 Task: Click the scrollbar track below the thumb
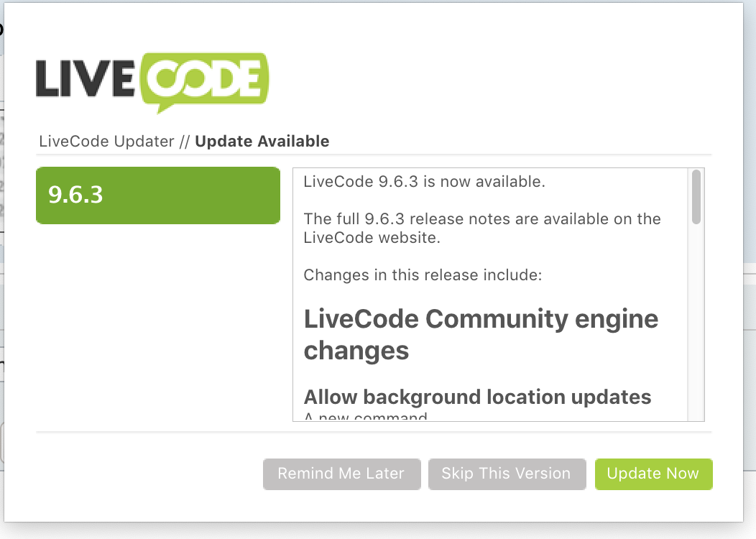click(x=696, y=323)
